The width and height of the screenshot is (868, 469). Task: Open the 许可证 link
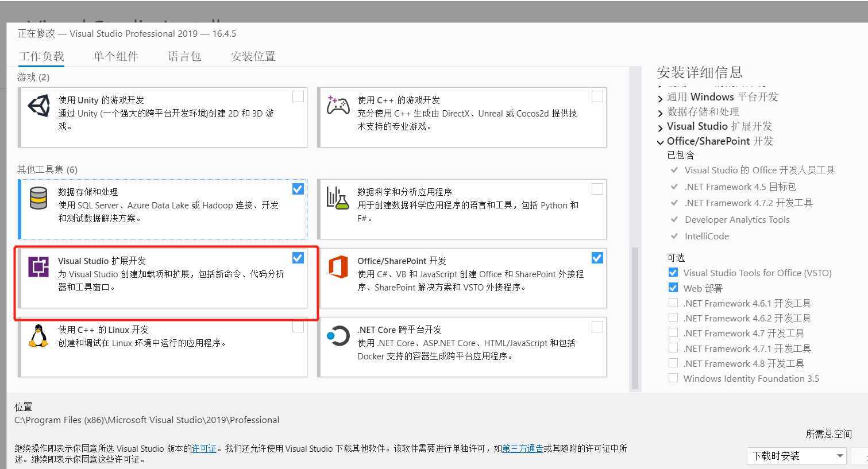tap(204, 448)
